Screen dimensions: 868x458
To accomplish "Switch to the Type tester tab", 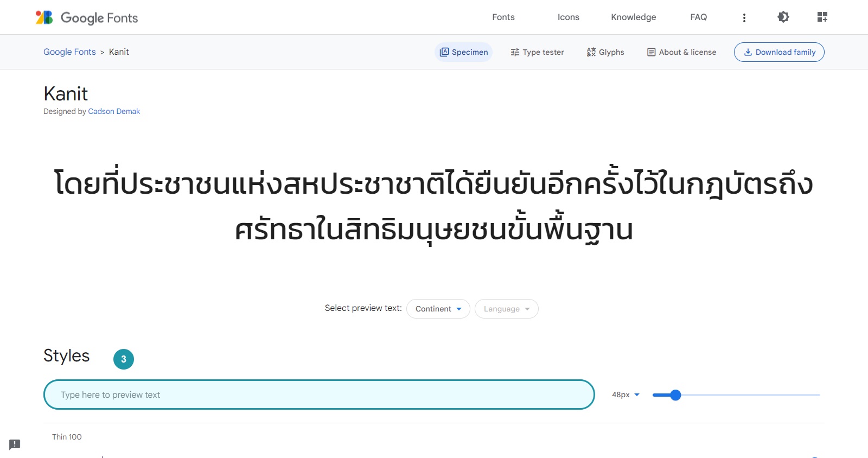I will 537,52.
